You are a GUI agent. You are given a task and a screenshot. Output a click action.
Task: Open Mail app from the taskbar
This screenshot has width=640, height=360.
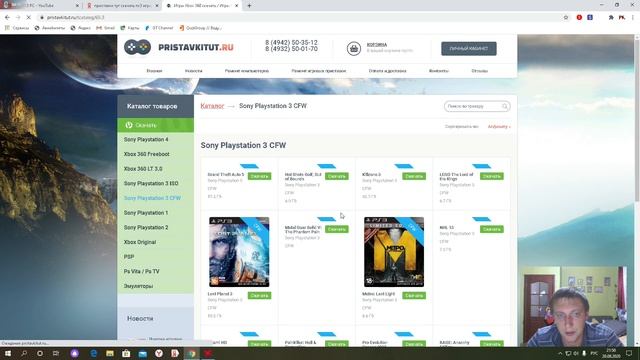point(142,353)
